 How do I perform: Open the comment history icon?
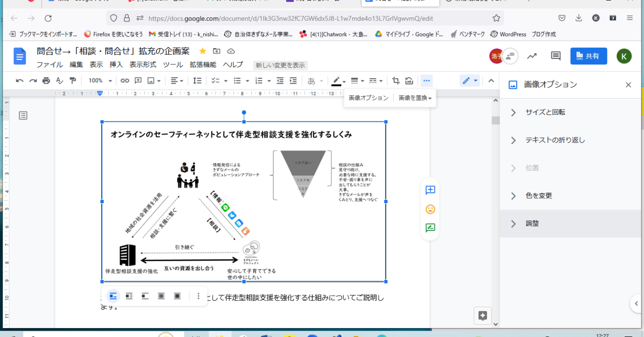(x=556, y=56)
